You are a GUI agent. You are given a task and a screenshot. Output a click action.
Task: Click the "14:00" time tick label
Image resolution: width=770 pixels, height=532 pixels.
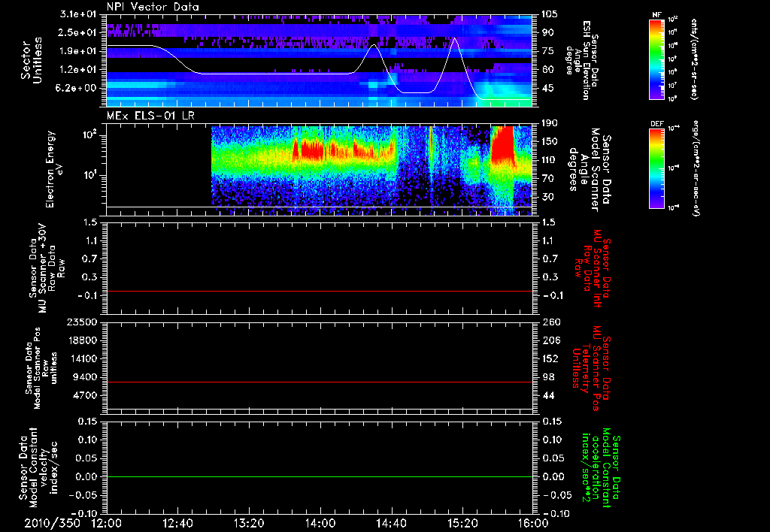pos(320,523)
